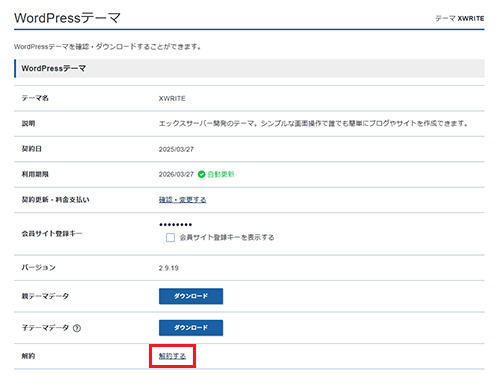Click contract date 2025/03/27
The image size is (500, 389).
click(x=176, y=149)
